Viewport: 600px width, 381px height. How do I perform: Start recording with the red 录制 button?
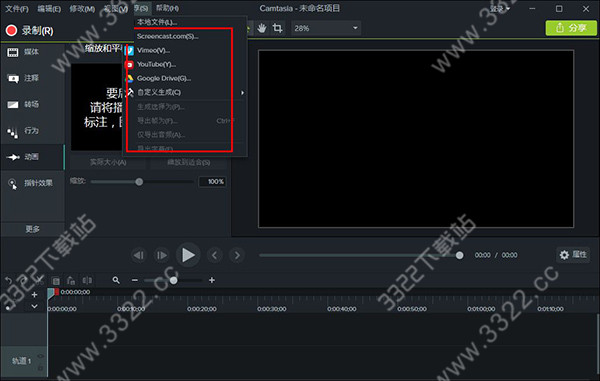(29, 30)
